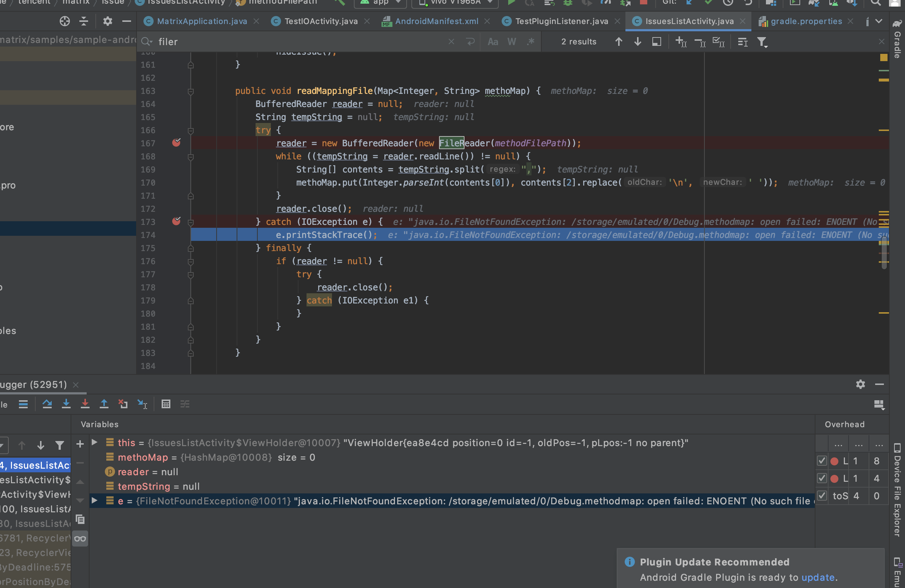Image resolution: width=905 pixels, height=588 pixels.
Task: Run the app using the green play icon
Action: 512,3
